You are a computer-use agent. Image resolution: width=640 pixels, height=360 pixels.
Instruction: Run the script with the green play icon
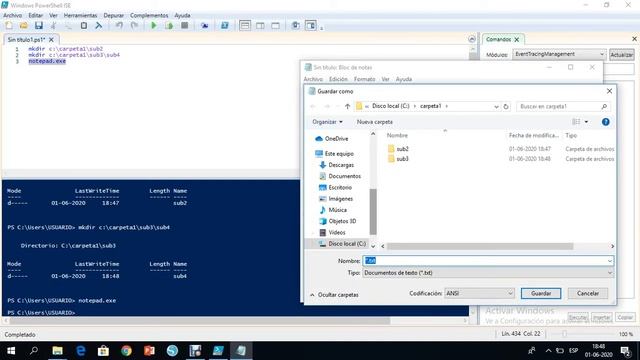(154, 26)
